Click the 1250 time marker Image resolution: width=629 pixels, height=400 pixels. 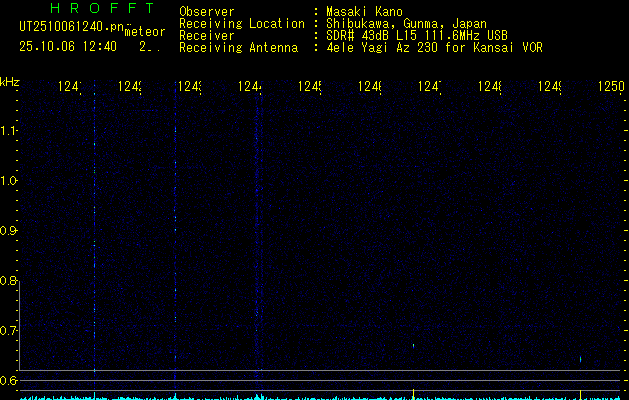pos(611,88)
